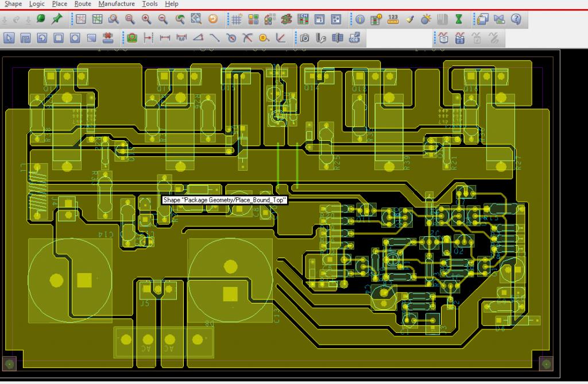This screenshot has height=384, width=588.
Task: Click the 123 Show Measure ruler icon
Action: coord(393,19)
